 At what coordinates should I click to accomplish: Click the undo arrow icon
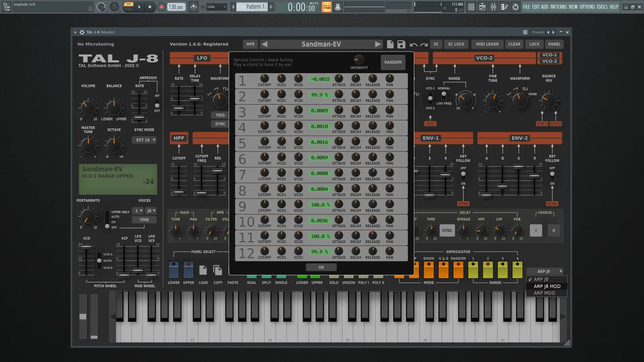pos(413,45)
